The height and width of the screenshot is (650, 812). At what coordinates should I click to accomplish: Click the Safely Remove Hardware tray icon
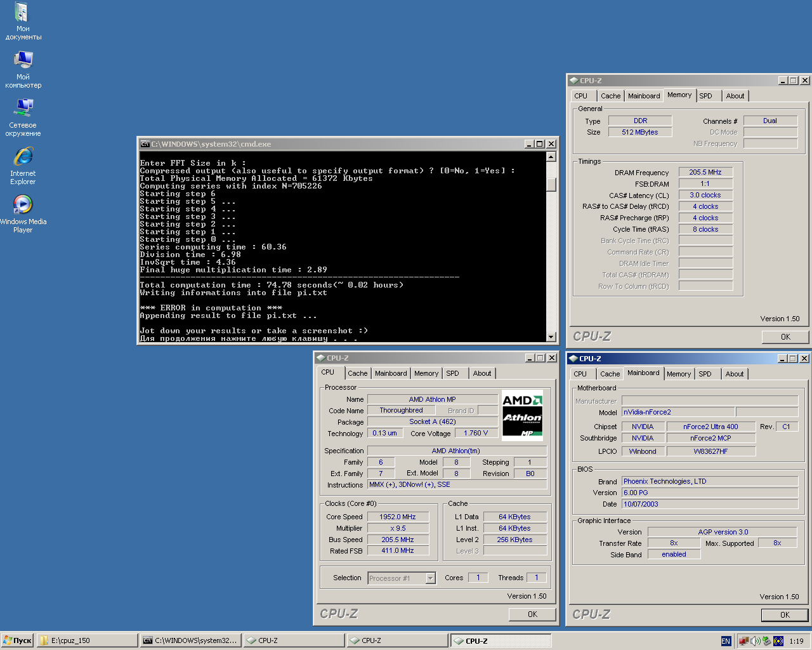tap(766, 641)
